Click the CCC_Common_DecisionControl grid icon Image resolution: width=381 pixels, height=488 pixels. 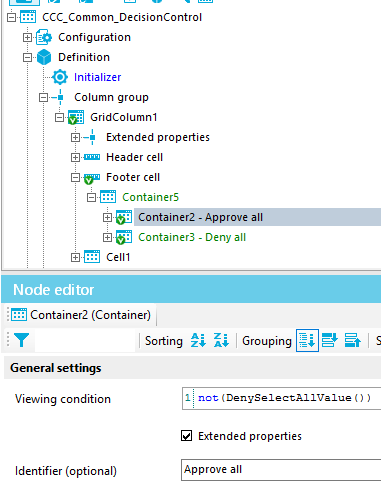tap(28, 17)
